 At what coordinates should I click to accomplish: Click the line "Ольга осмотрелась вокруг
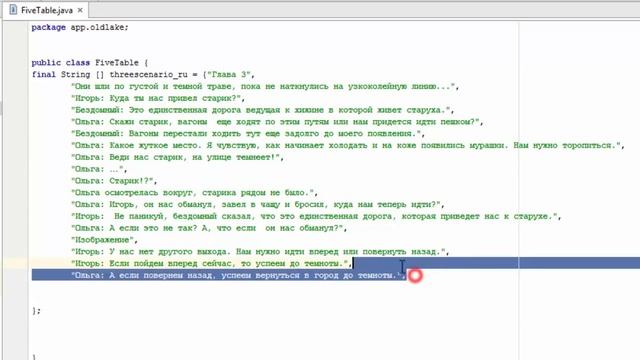coord(194,192)
